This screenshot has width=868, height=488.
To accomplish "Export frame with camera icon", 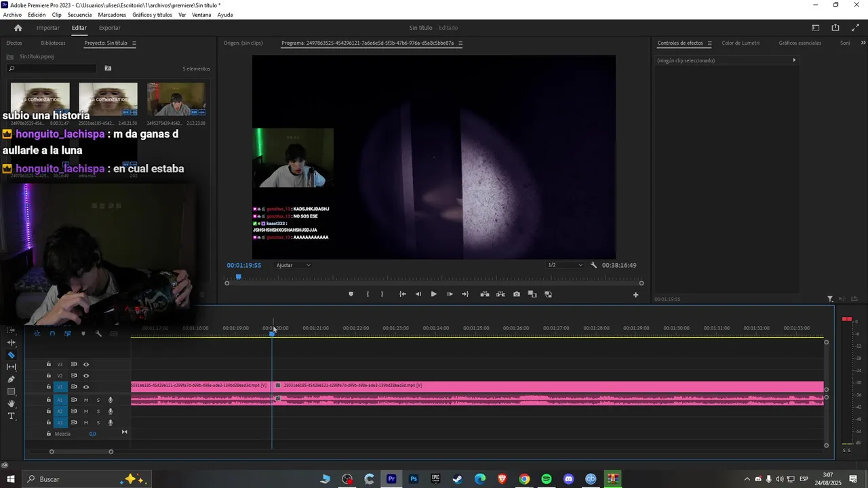I will (517, 294).
